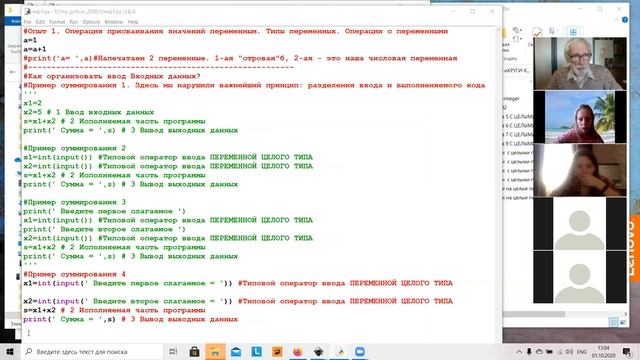Click the scroll-right arrow in Explorer
Screen dimensions: 640x360
click(625, 314)
